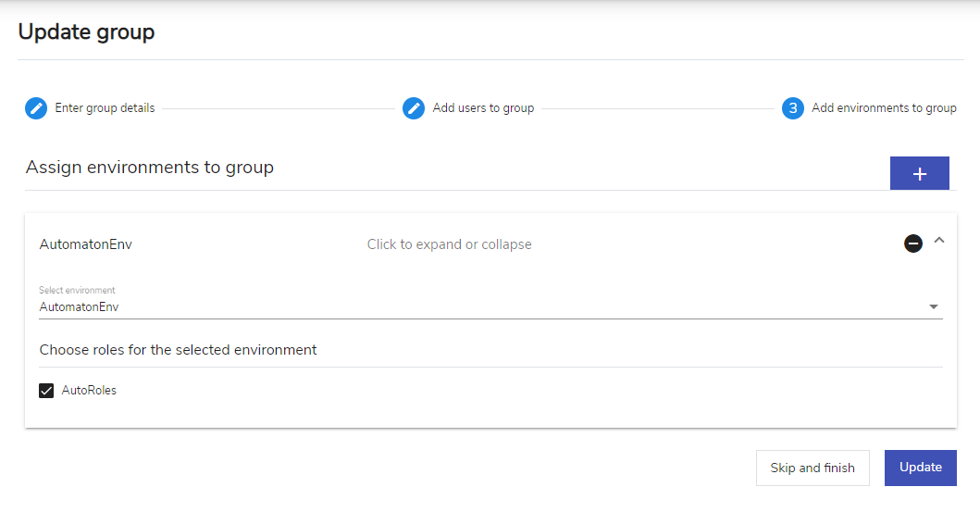The image size is (980, 512).
Task: Click Skip and finish
Action: click(x=813, y=468)
